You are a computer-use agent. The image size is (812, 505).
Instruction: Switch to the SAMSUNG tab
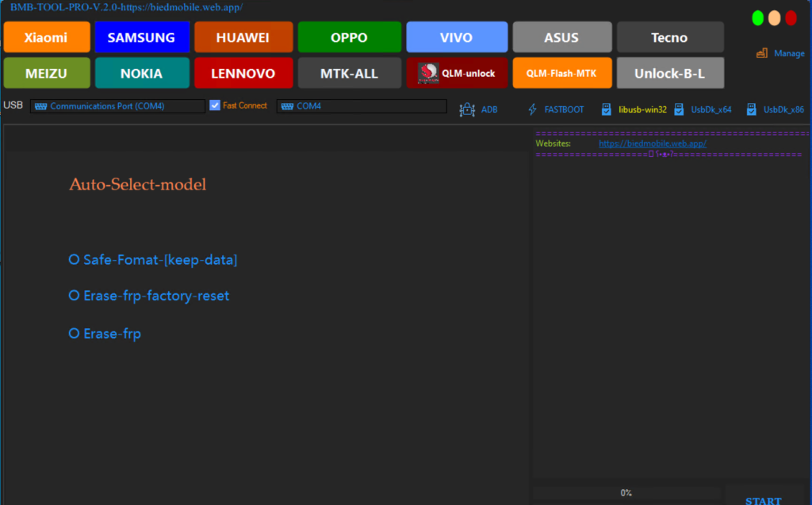coord(142,36)
